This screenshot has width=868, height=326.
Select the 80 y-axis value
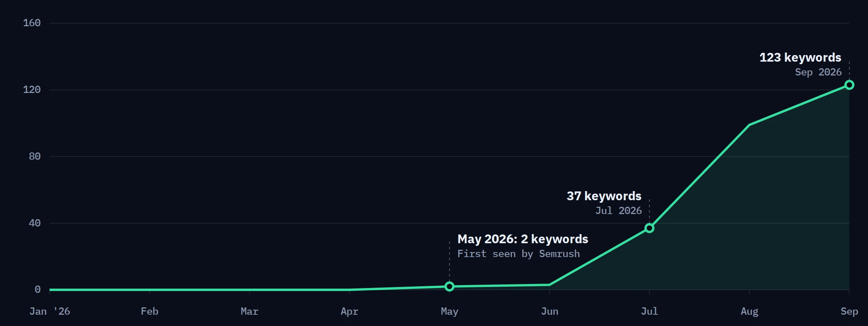pyautogui.click(x=35, y=156)
